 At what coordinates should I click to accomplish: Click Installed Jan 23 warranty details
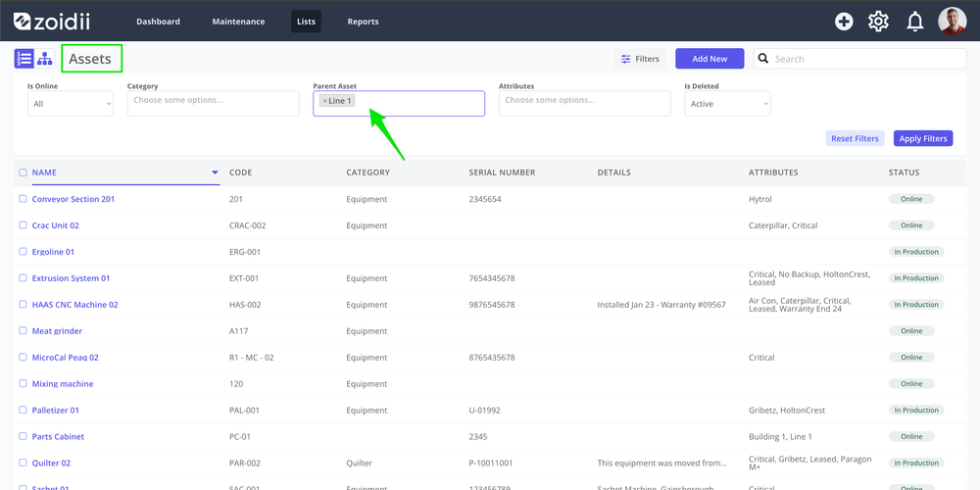click(x=661, y=305)
